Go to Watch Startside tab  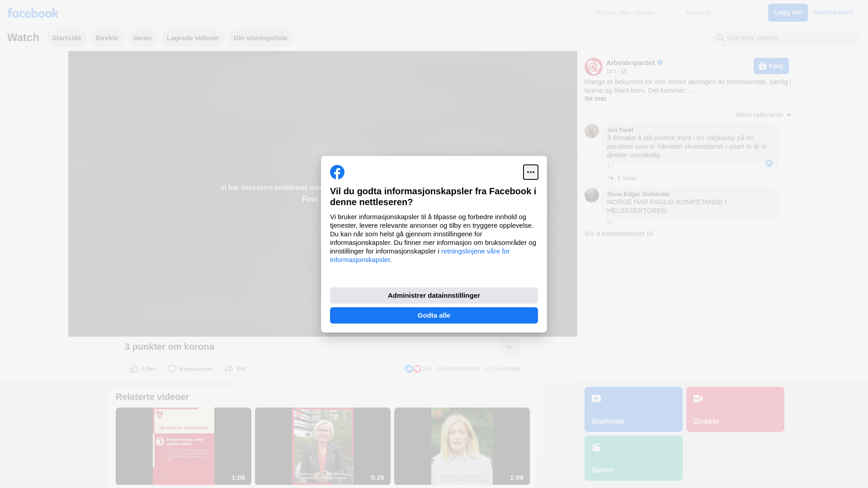[x=66, y=38]
